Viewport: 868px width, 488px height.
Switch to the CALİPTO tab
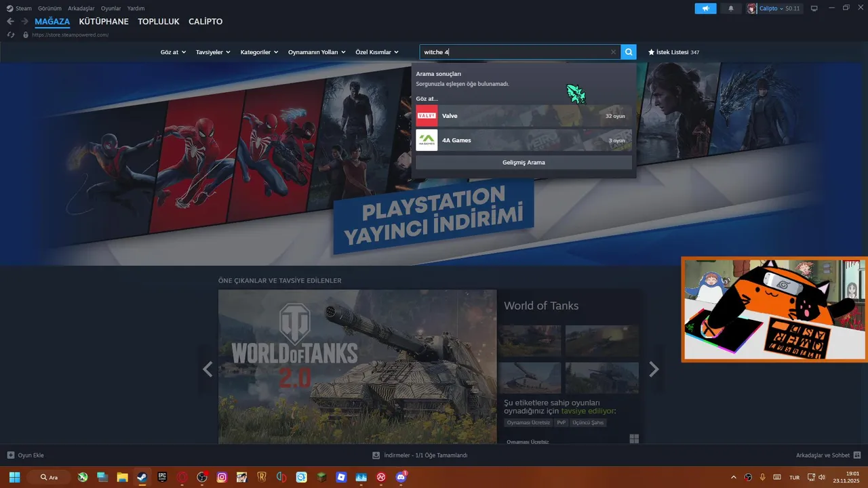coord(205,22)
